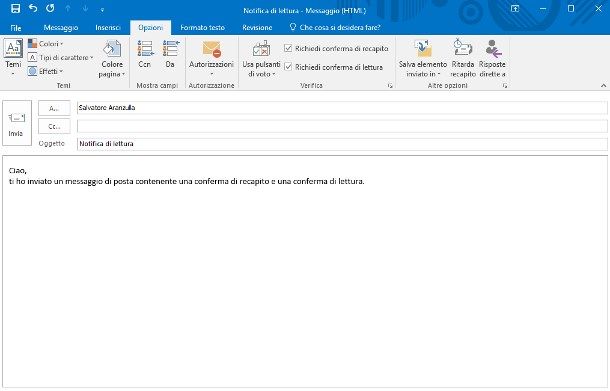This screenshot has width=610, height=391.
Task: Click the Cc... button
Action: point(54,126)
